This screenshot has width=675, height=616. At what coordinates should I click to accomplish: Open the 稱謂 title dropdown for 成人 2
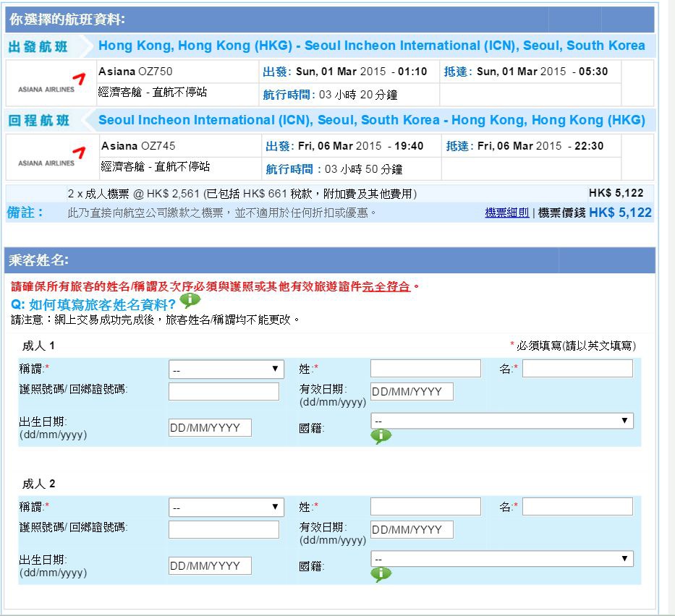226,507
